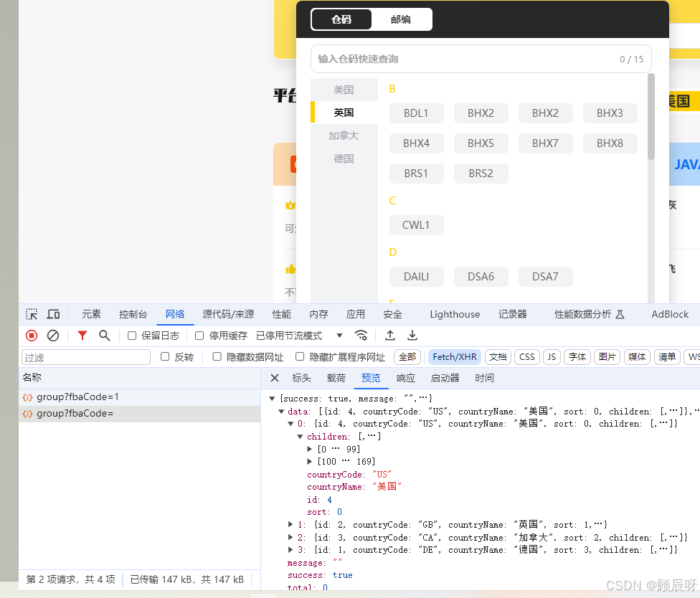Activate the inspect element picker icon
Image resolution: width=700 pixels, height=598 pixels.
(x=32, y=314)
